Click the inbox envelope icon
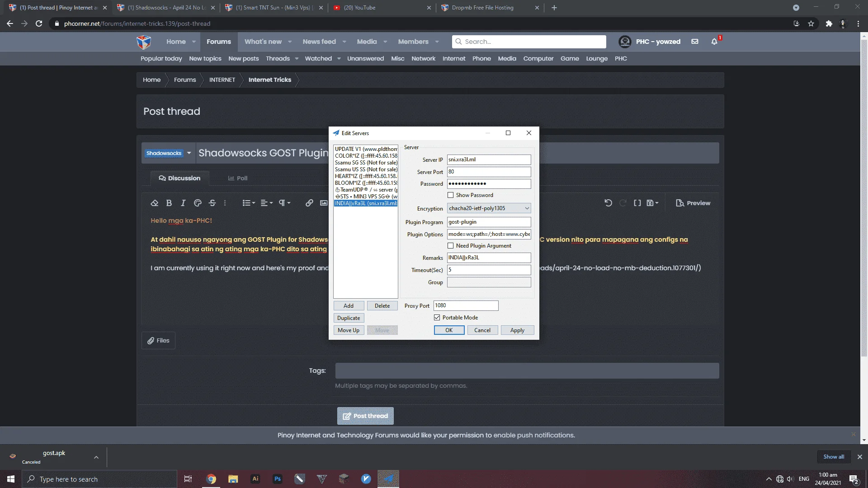This screenshot has height=488, width=868. pyautogui.click(x=695, y=42)
